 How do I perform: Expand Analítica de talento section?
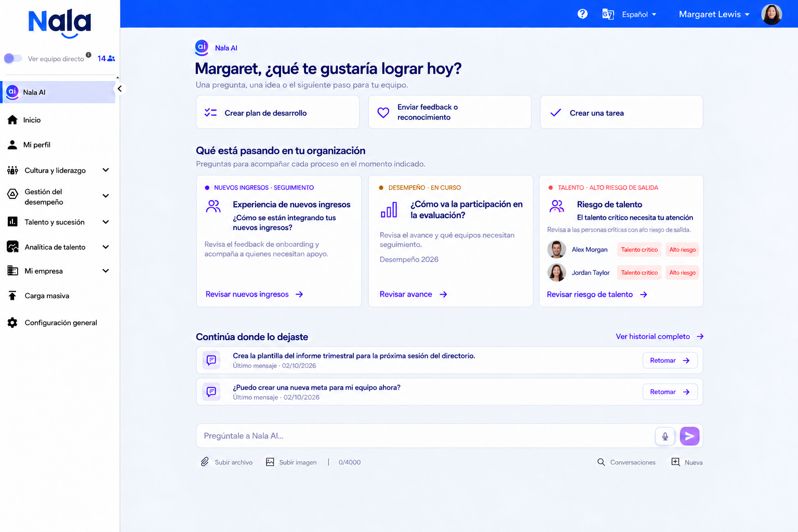(105, 247)
